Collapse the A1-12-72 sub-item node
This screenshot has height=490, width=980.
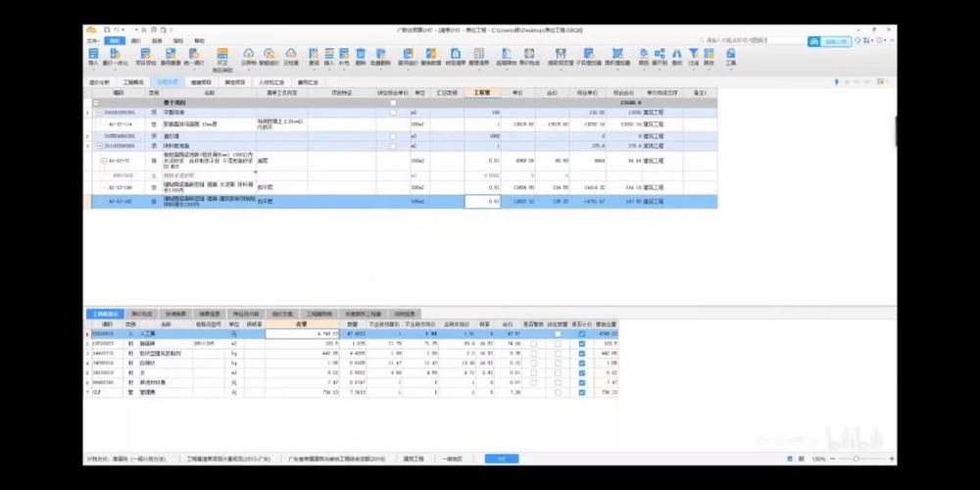point(105,161)
